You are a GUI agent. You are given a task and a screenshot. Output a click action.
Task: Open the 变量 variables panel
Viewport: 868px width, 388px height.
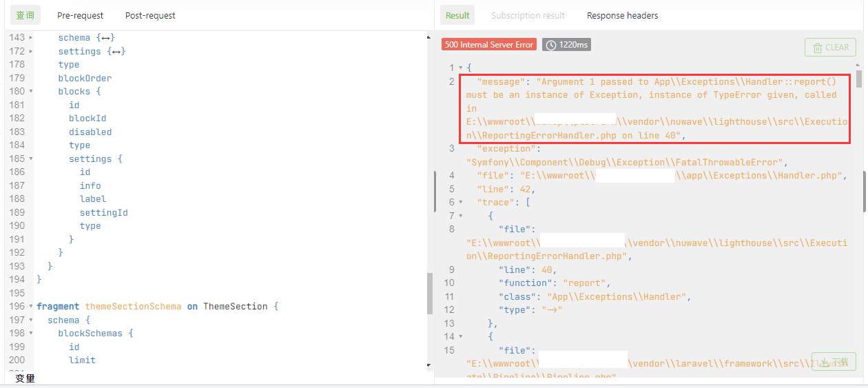(25, 378)
